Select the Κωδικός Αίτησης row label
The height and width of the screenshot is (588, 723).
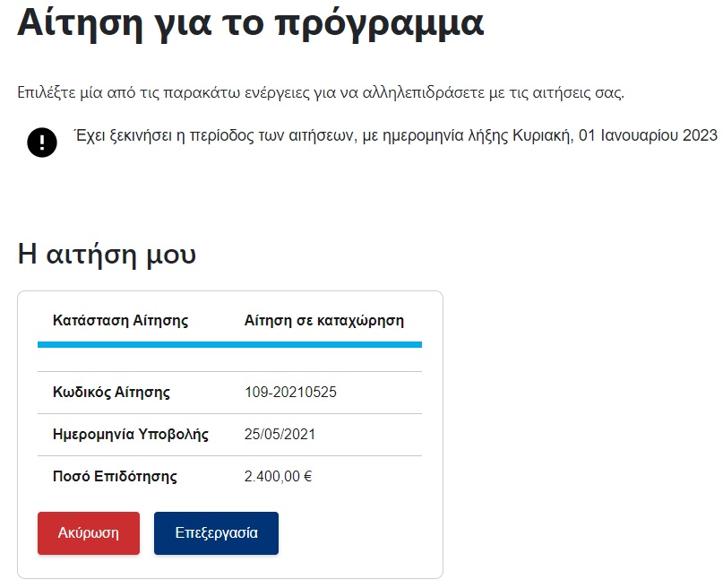(112, 393)
